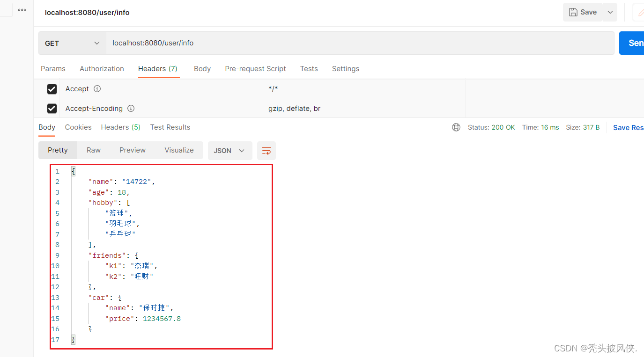Click the info icon next to Accept
Screen dimensions: 644x357
tap(97, 89)
